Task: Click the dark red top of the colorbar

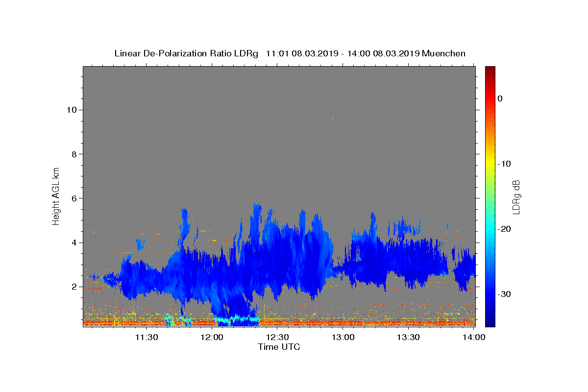Action: pyautogui.click(x=490, y=70)
